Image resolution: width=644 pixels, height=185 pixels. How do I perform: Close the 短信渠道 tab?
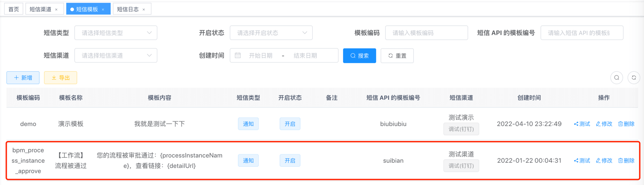[56, 10]
